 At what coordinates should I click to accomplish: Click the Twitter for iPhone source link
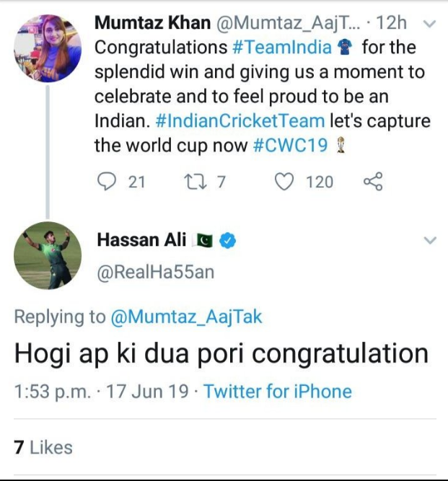pos(277,392)
